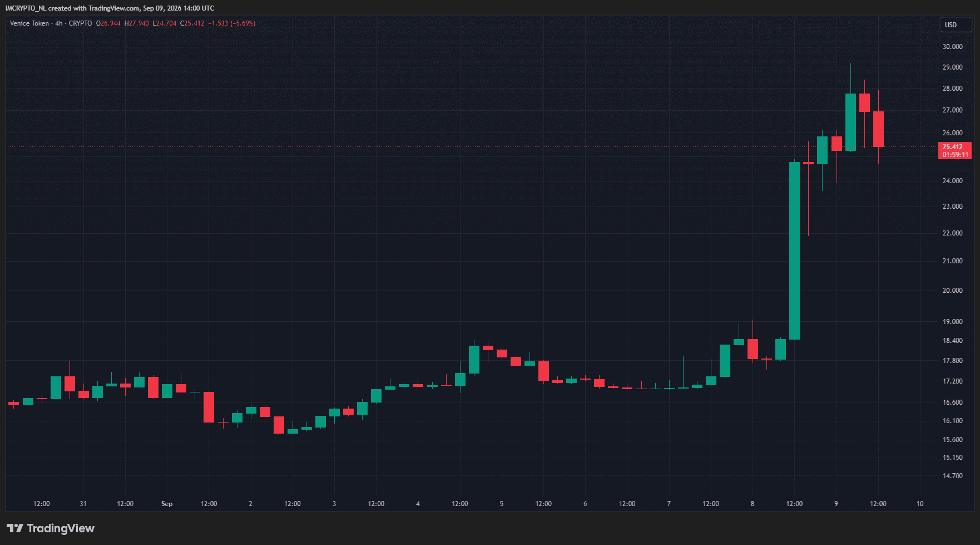Click the 22.000 price axis label
The height and width of the screenshot is (545, 980).
(953, 233)
